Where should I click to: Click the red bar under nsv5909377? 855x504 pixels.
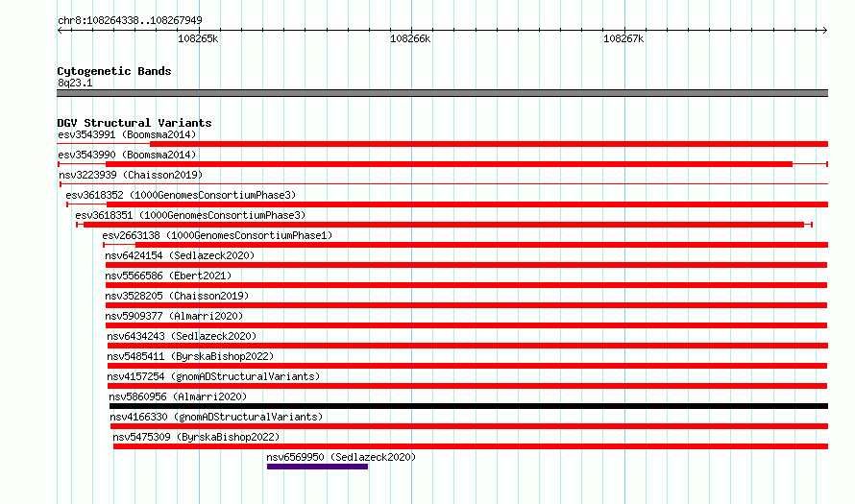pyautogui.click(x=466, y=325)
